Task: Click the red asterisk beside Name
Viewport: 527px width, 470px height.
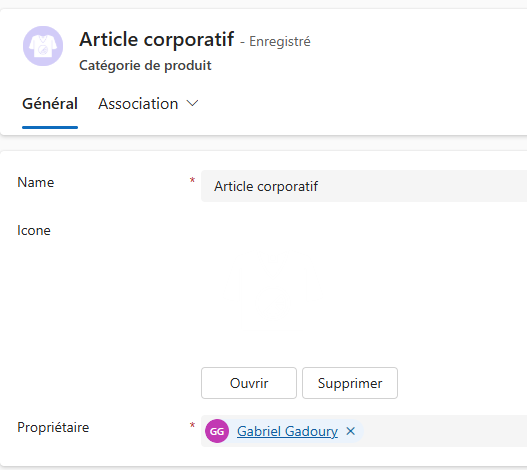Action: [192, 181]
